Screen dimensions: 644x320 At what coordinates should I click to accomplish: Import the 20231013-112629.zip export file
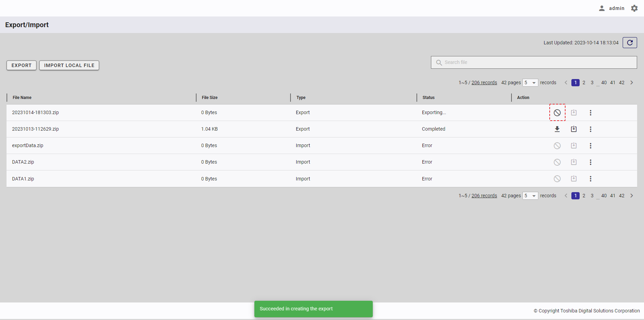(573, 129)
